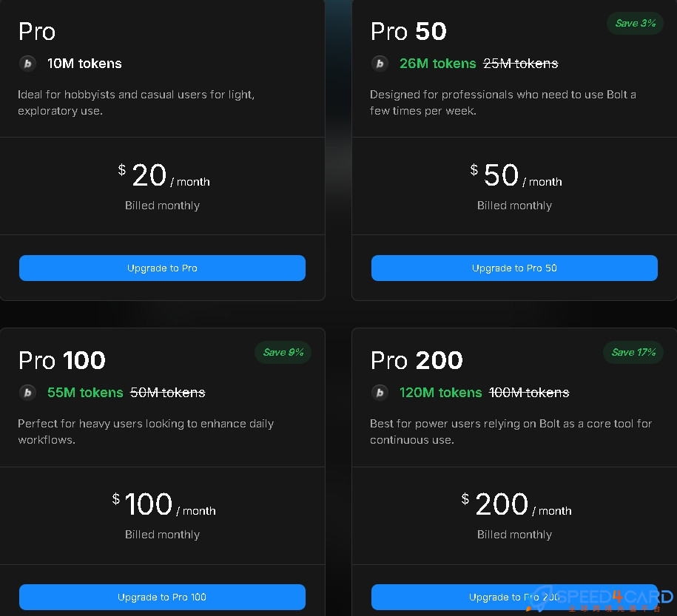This screenshot has width=677, height=616.
Task: Click the green 120M tokens label
Action: tap(440, 393)
